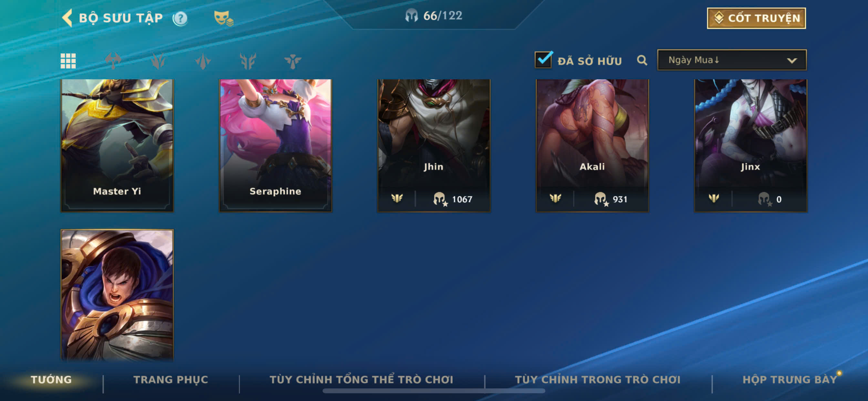Select the Jhin champion card
868x401 pixels.
(x=434, y=146)
